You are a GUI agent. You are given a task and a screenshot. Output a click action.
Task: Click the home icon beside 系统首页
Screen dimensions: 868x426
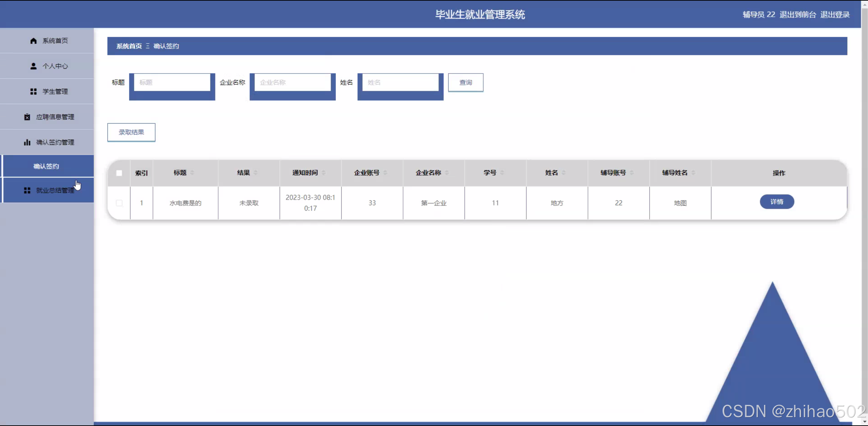pyautogui.click(x=33, y=41)
